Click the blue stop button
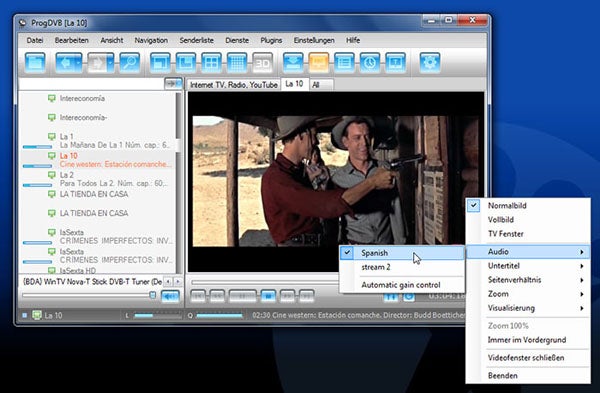 (x=268, y=296)
